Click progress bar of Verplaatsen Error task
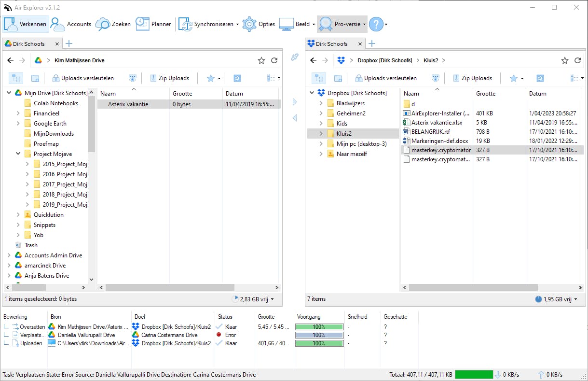 point(319,335)
